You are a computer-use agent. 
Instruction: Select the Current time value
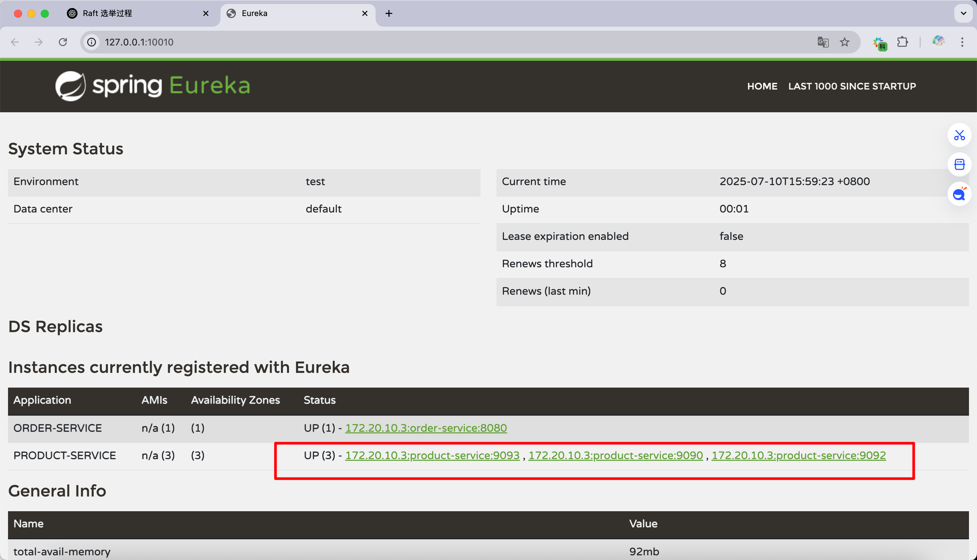click(x=795, y=181)
